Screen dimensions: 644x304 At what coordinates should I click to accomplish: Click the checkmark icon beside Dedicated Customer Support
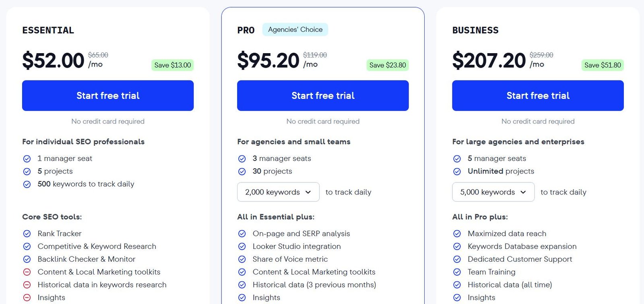[457, 259]
